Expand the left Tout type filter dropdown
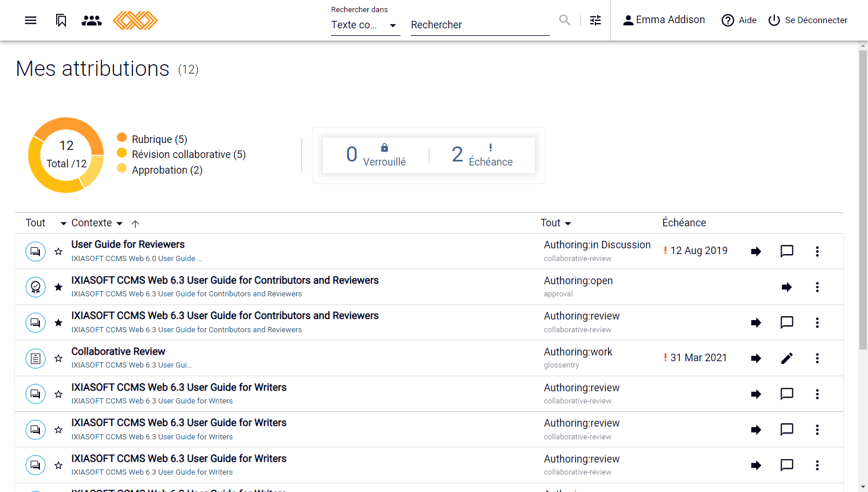 (46, 223)
